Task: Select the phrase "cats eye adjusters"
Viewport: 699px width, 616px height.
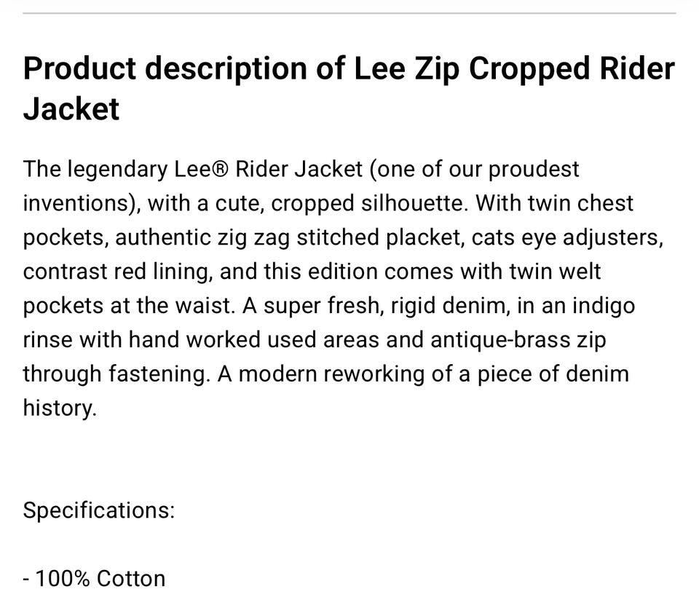Action: coord(564,238)
